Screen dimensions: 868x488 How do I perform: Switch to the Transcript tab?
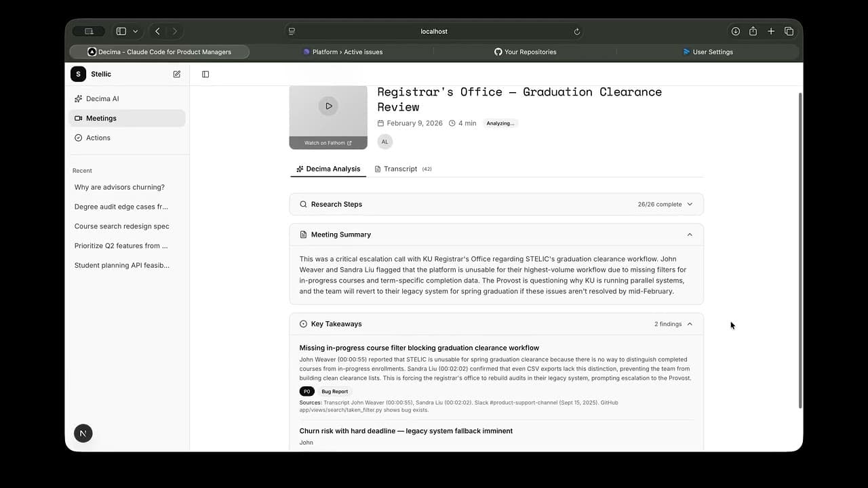tap(400, 169)
